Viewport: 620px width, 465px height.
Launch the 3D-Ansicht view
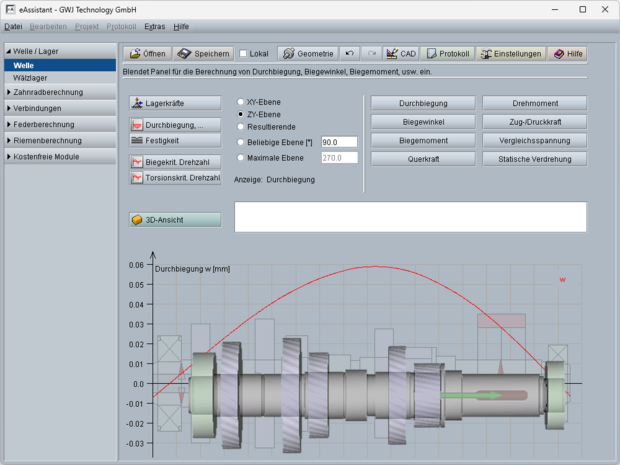point(175,220)
